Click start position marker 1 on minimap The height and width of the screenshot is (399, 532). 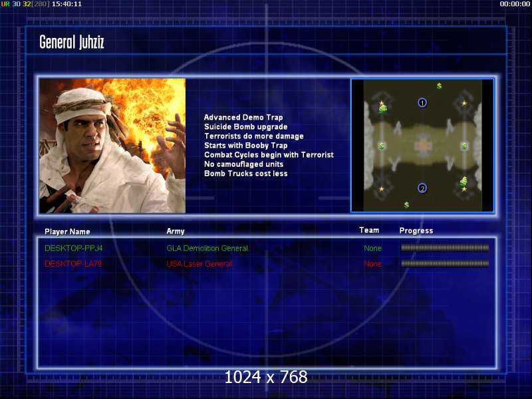click(x=422, y=102)
